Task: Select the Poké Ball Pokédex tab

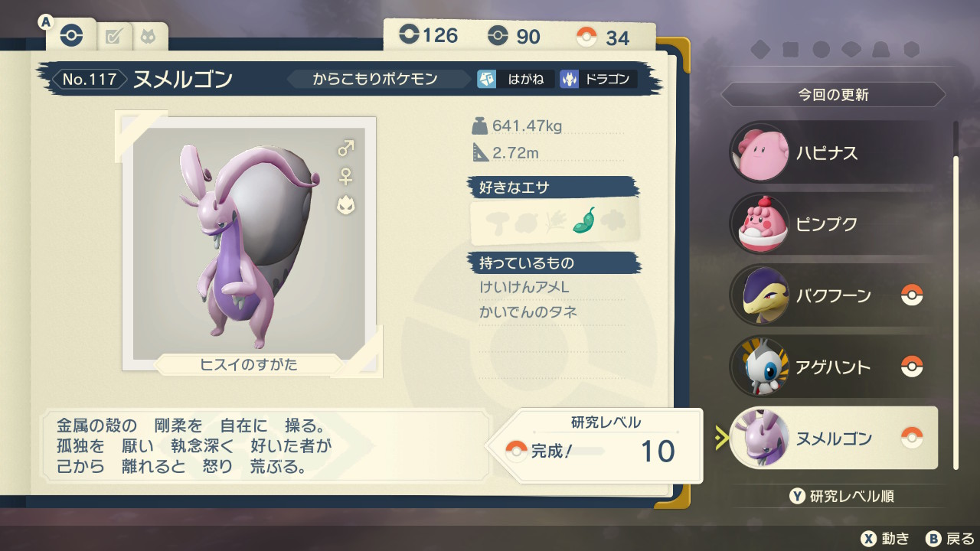Action: click(x=71, y=36)
